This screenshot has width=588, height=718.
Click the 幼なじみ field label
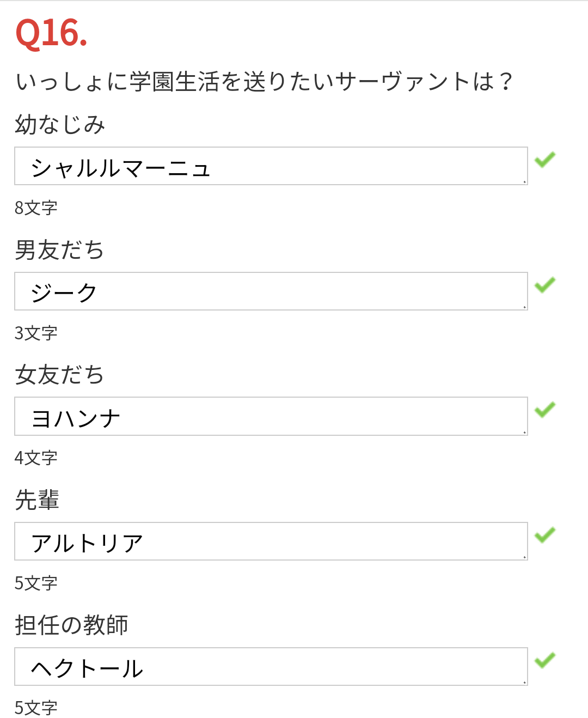point(60,125)
